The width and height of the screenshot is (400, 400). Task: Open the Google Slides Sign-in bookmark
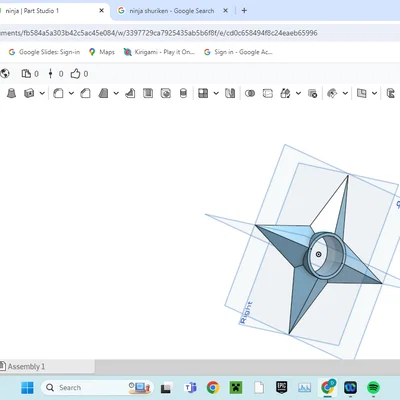44,52
